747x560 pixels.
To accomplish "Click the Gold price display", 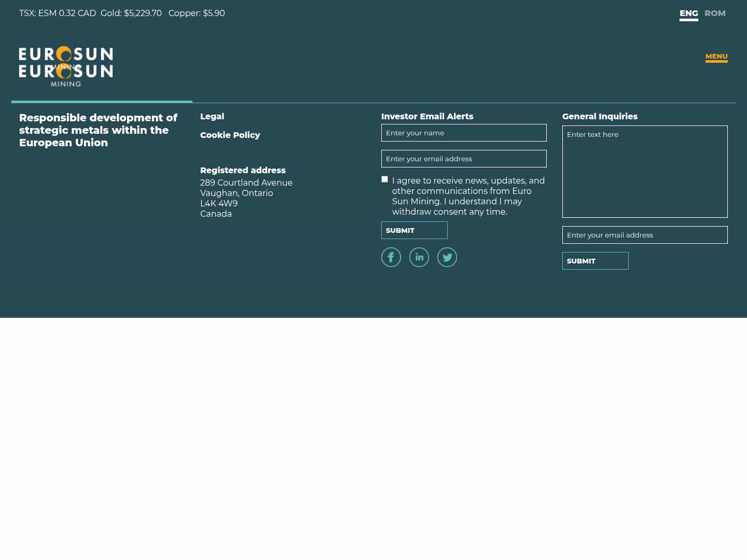I will [x=131, y=13].
